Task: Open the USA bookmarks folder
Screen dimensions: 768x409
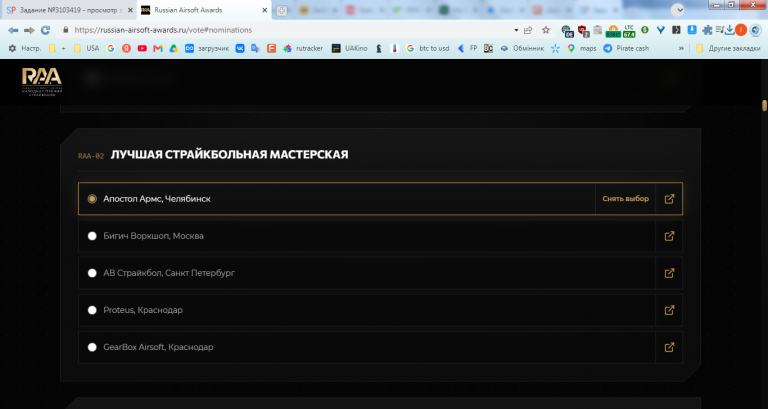Action: pos(86,48)
